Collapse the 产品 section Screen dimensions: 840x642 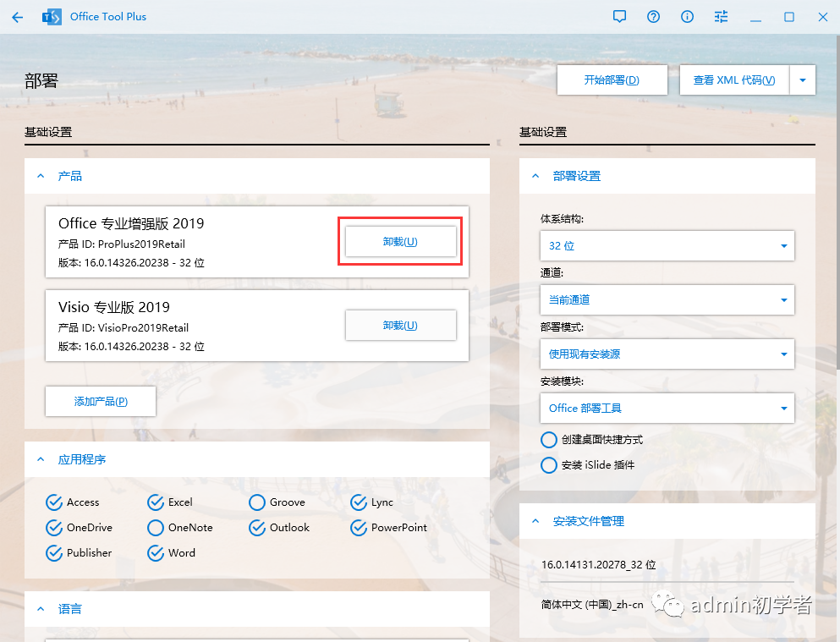coord(41,176)
